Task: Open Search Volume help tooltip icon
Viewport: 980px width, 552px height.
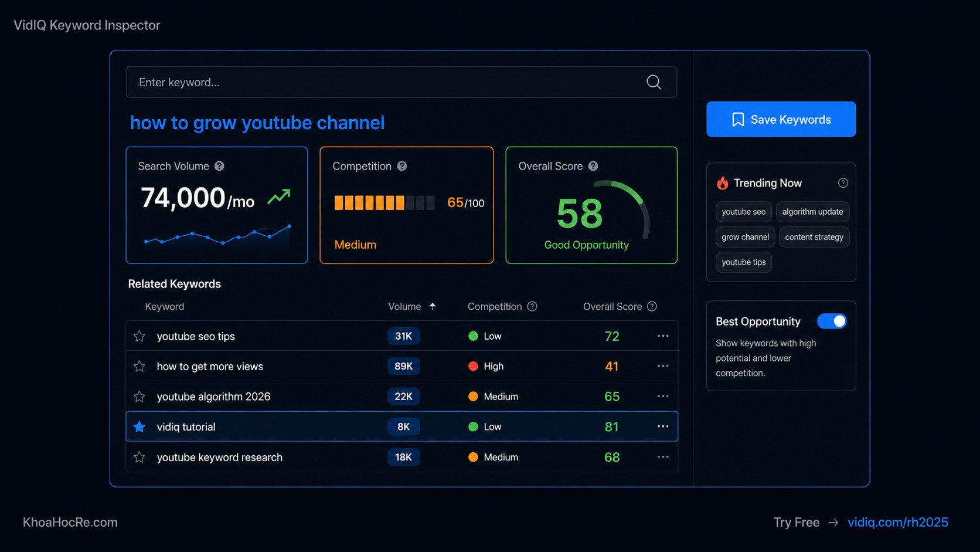Action: coord(219,166)
